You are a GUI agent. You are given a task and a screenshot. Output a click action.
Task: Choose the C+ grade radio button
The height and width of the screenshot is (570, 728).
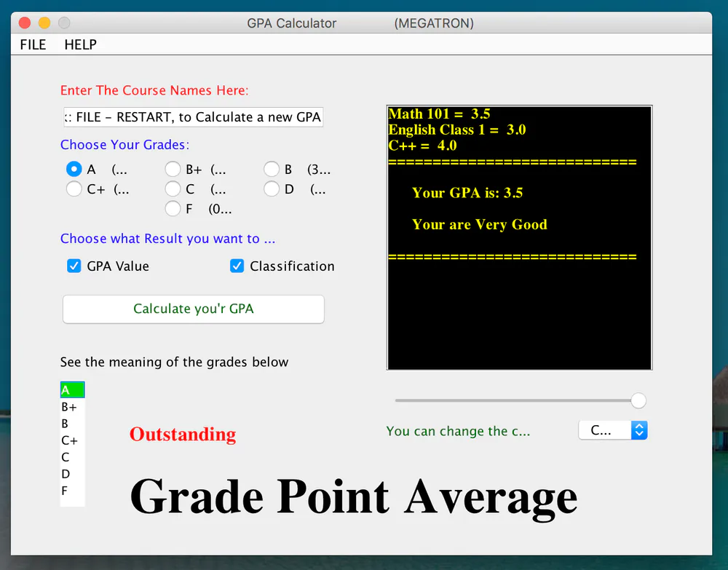click(x=74, y=189)
